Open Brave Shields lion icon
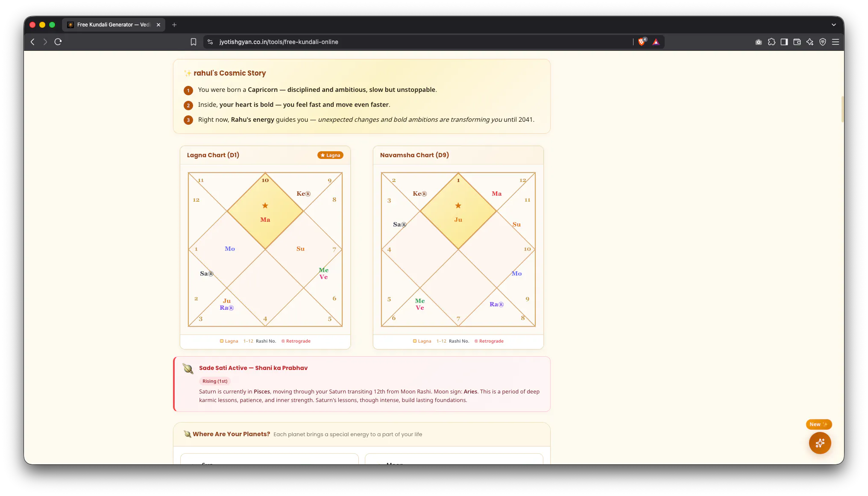This screenshot has height=496, width=868. point(642,42)
